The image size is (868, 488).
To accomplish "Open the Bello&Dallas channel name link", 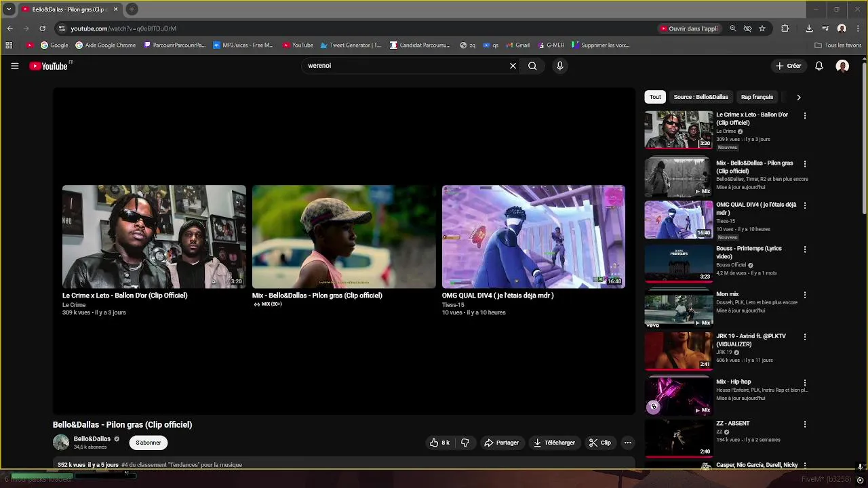I will pyautogui.click(x=92, y=439).
